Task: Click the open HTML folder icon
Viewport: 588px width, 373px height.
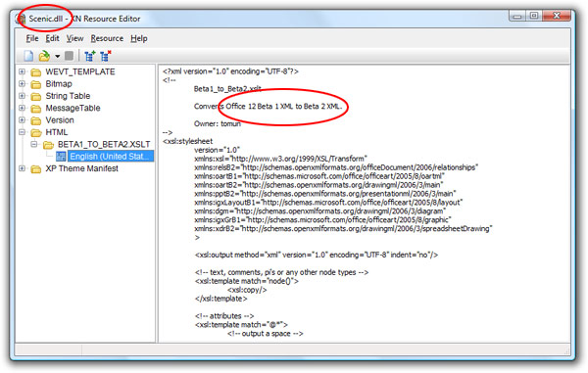Action: point(36,132)
